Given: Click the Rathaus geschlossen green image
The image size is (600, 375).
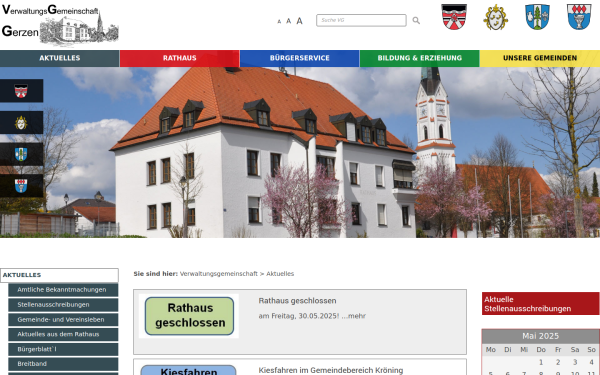Looking at the screenshot, I should pos(189,316).
